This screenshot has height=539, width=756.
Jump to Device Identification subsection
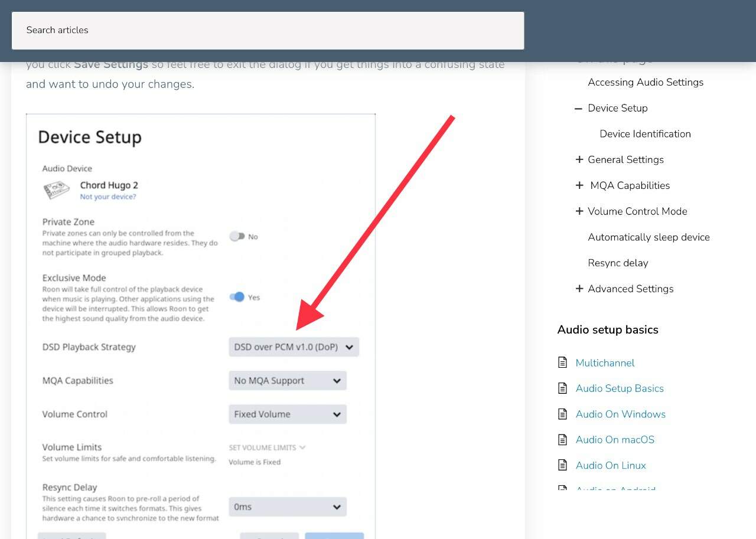645,134
